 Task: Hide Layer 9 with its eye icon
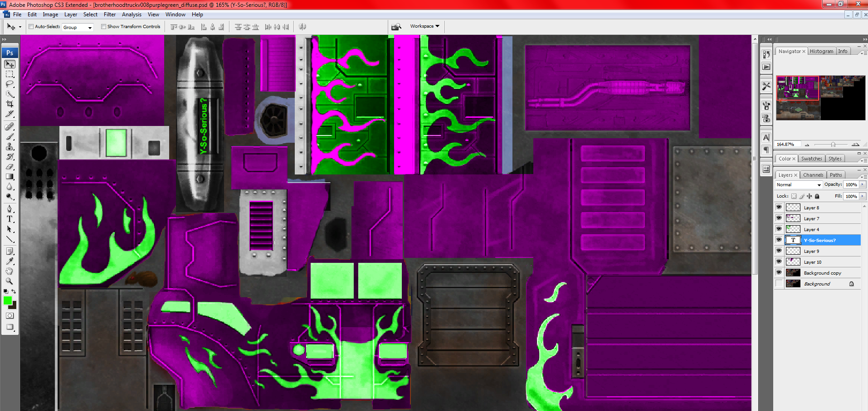(779, 251)
